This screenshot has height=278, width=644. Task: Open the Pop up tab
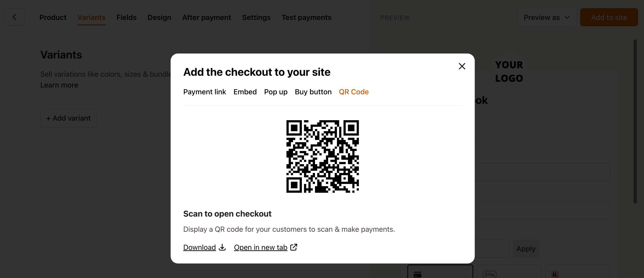pos(276,92)
